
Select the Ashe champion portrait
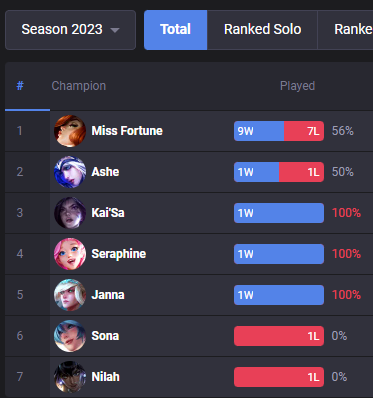70,172
